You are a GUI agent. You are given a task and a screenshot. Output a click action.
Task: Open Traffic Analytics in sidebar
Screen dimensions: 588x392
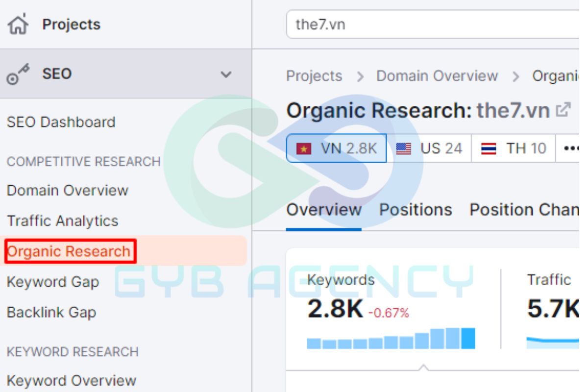[63, 221]
